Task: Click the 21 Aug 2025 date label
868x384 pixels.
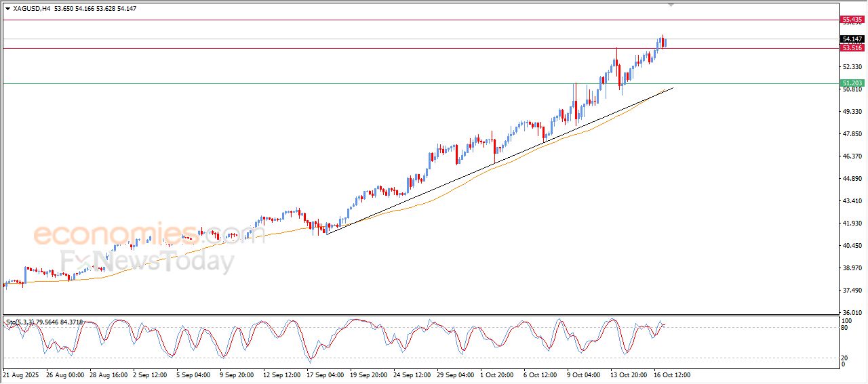Action: 21,374
